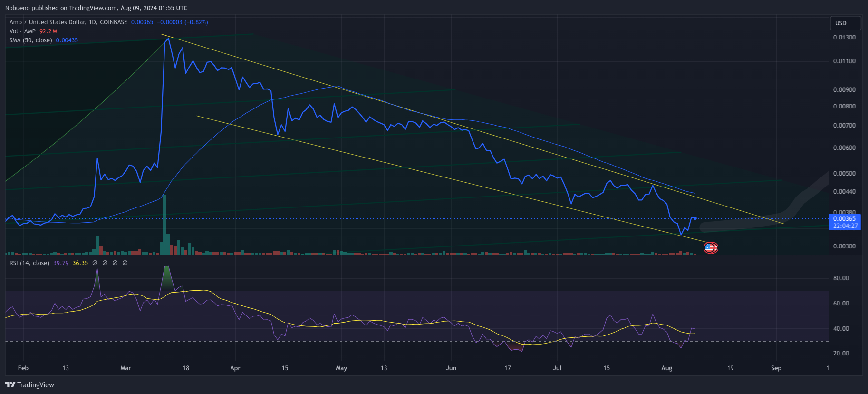868x394 pixels.
Task: Click the Apr label on the time axis
Action: tap(235, 368)
